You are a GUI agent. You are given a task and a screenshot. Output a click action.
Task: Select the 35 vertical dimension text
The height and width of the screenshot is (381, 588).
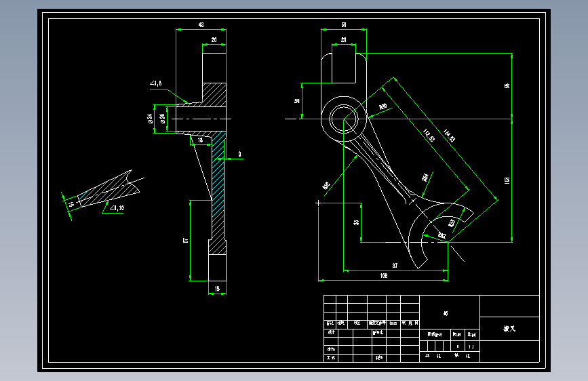pyautogui.click(x=356, y=222)
